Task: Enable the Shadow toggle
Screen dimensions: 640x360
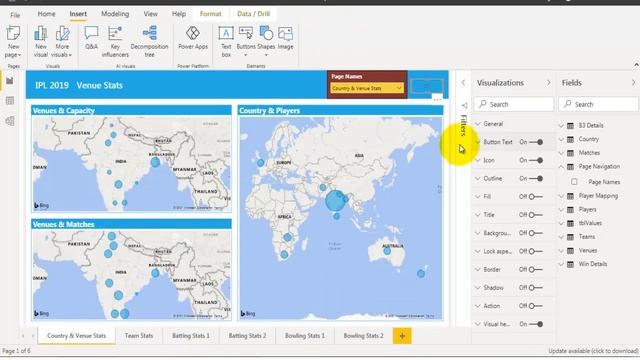Action: point(536,288)
